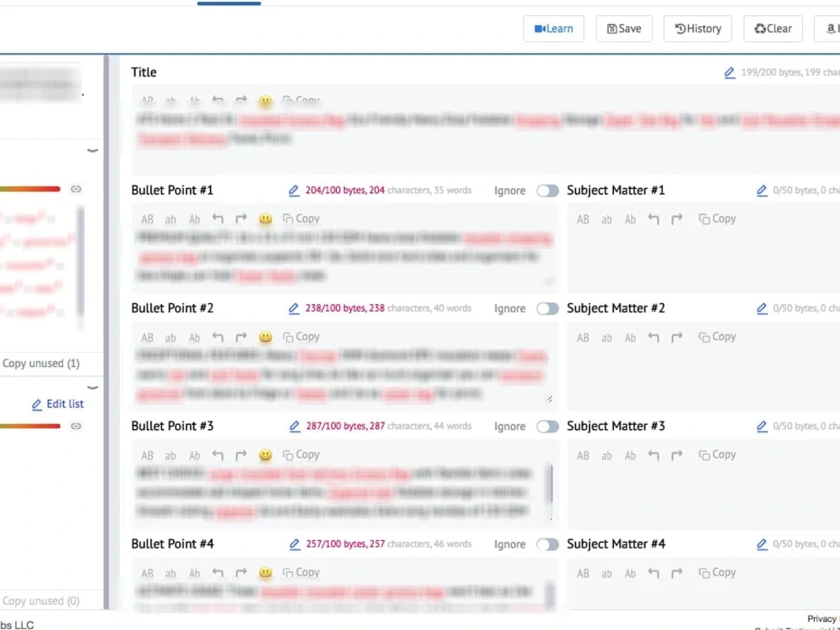Click edit pencil for Subject Matter #2
The image size is (840, 630).
[762, 308]
